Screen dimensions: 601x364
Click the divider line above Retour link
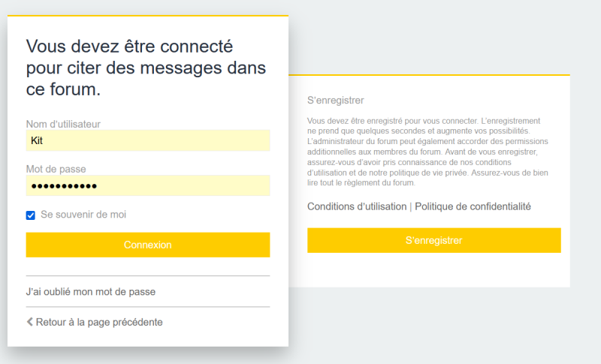(148, 306)
